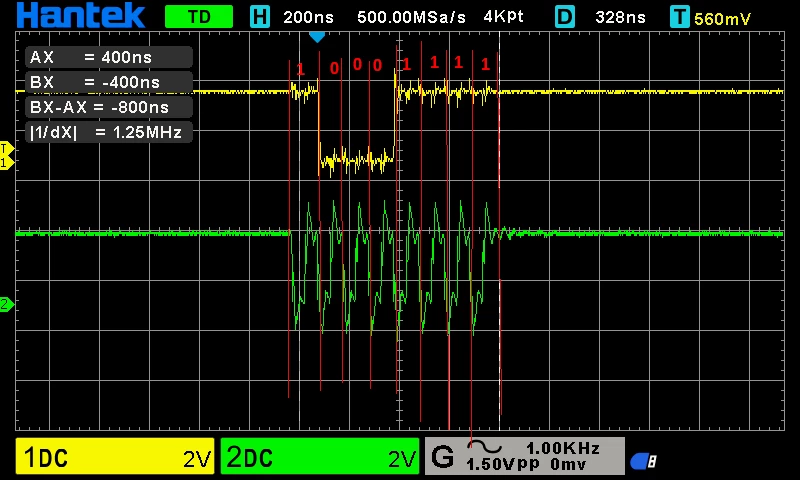Click the 500.00MSa/s sample rate readout
Image resolution: width=800 pixels, height=480 pixels.
(411, 17)
